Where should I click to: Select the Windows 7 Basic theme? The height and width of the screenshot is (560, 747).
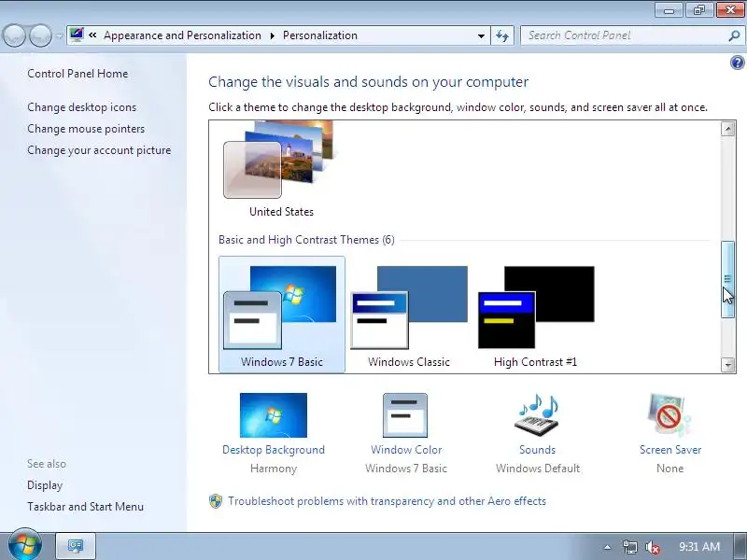pyautogui.click(x=282, y=315)
